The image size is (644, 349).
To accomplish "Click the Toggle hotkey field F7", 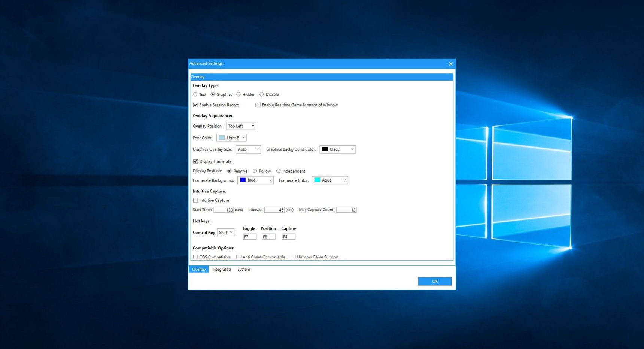I will click(250, 237).
